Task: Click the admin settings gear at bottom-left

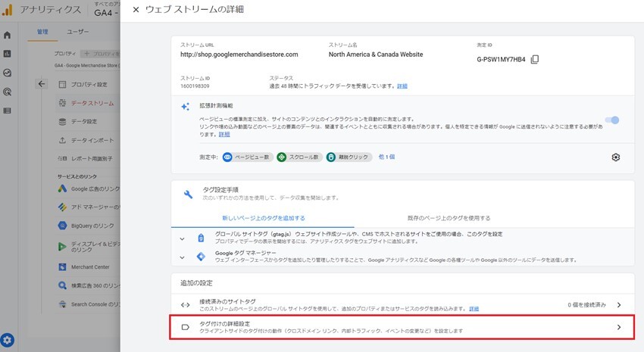Action: click(x=8, y=340)
